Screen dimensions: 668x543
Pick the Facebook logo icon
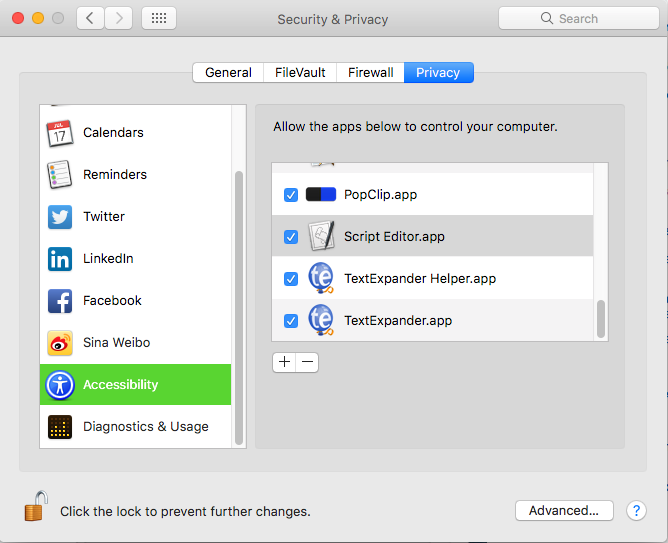point(60,301)
